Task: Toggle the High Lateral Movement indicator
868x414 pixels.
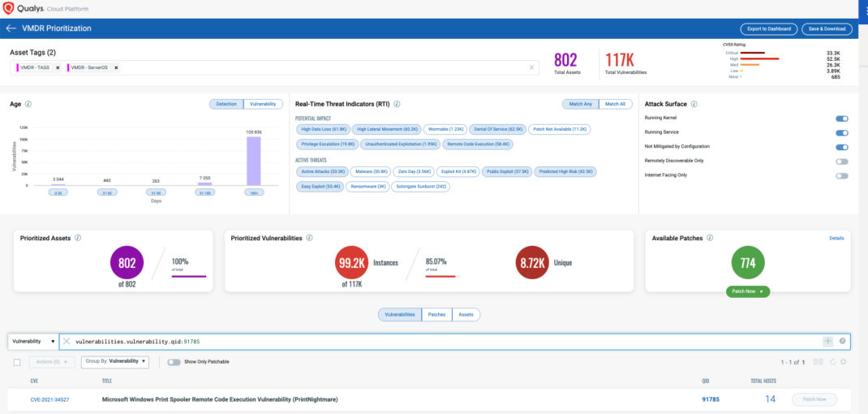Action: (x=387, y=129)
